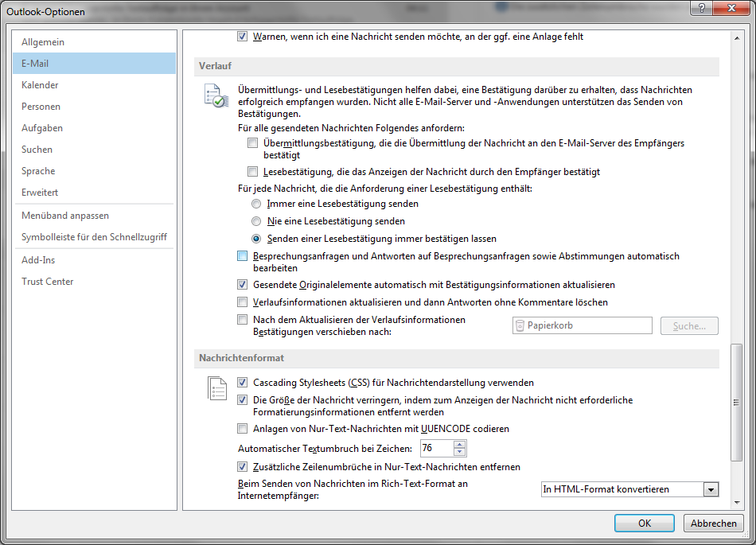The image size is (756, 545).
Task: Click the Verlauf section header
Action: click(457, 66)
